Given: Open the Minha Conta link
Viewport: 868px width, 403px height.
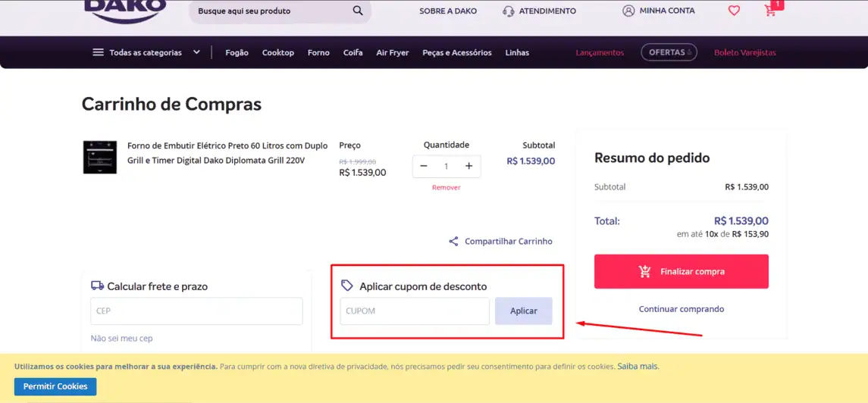Looking at the screenshot, I should (667, 11).
